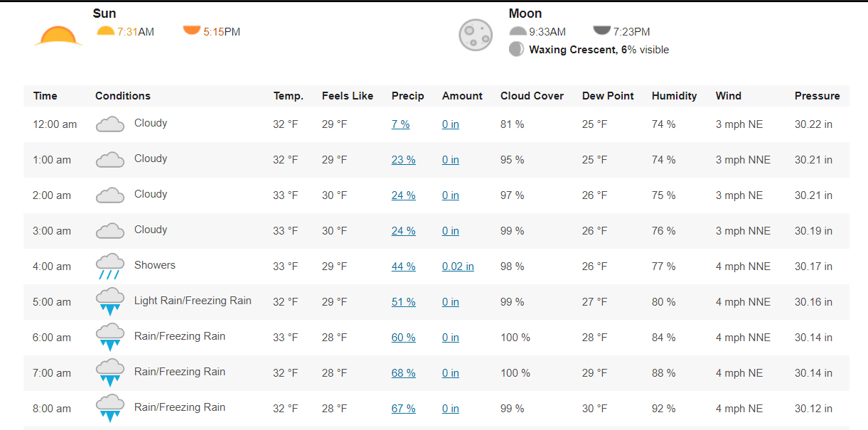Click the cloudy icon at 12:00 am
The width and height of the screenshot is (868, 430).
click(x=110, y=124)
